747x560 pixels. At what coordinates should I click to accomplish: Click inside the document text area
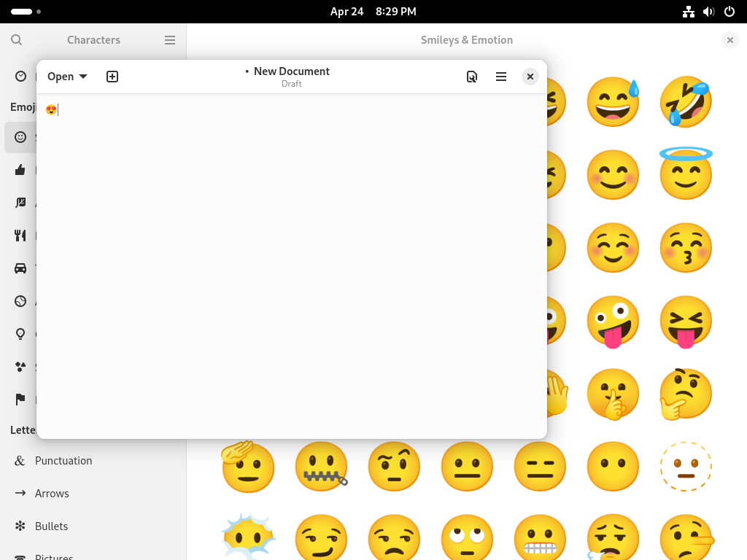(292, 266)
